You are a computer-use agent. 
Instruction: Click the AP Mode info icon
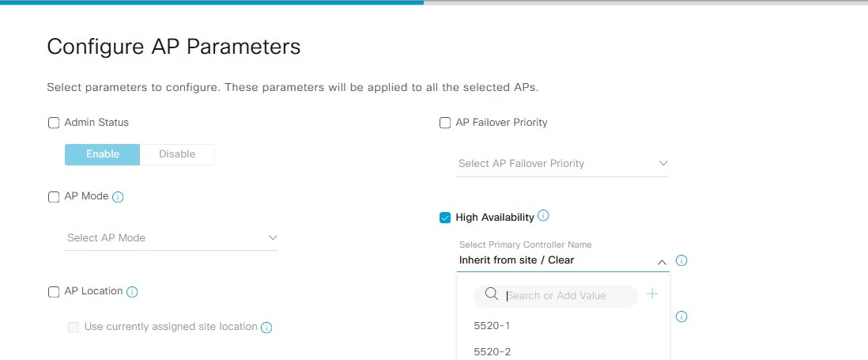pyautogui.click(x=119, y=196)
